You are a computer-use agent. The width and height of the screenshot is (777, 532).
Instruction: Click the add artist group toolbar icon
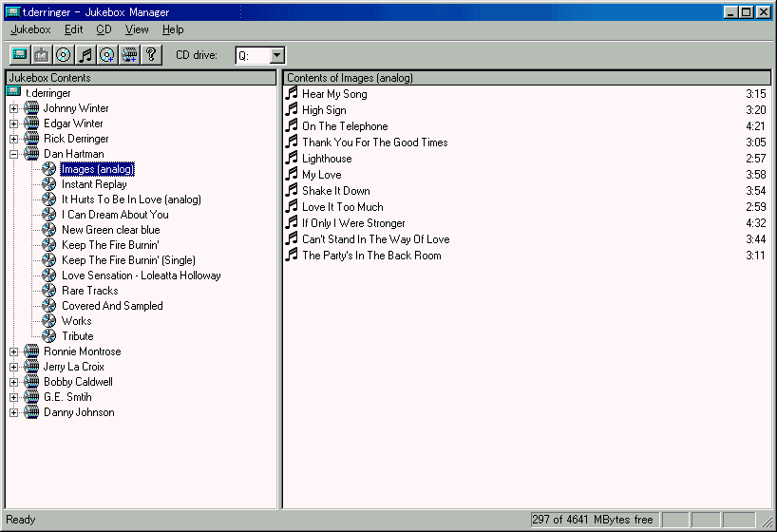[x=129, y=55]
